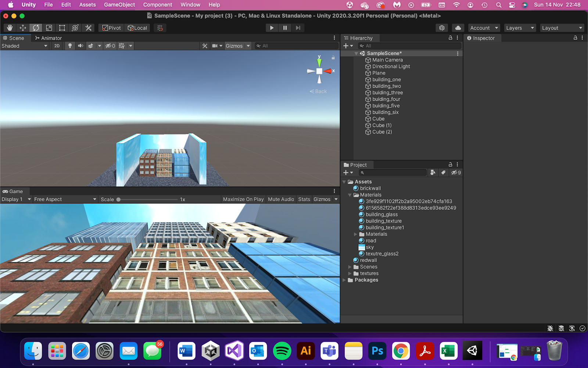The height and width of the screenshot is (368, 588).
Task: Toggle Pivot handle position
Action: click(x=111, y=28)
